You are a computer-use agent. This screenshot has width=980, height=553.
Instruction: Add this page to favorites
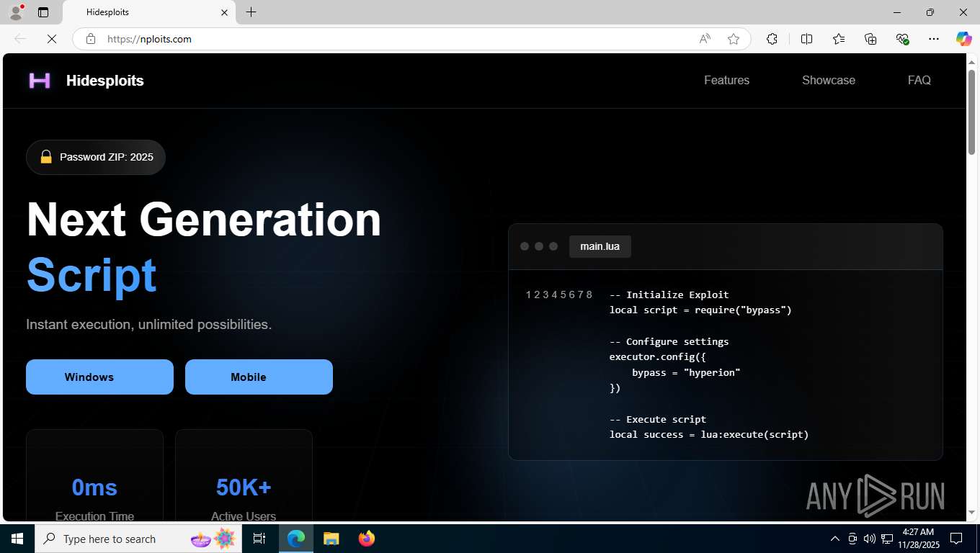[x=734, y=39]
